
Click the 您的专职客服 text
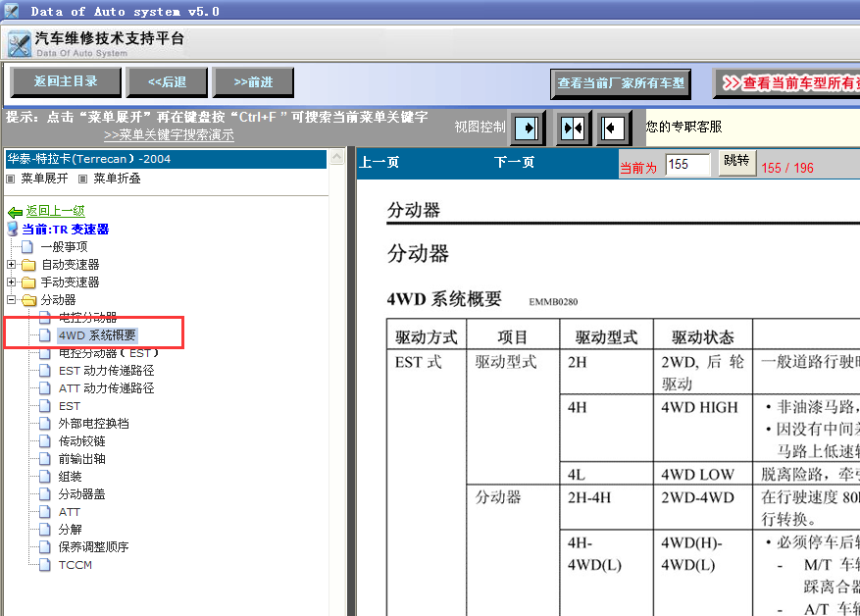point(683,127)
